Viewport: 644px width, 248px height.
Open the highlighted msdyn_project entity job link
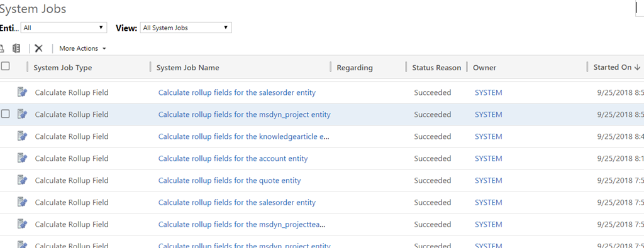pos(245,115)
